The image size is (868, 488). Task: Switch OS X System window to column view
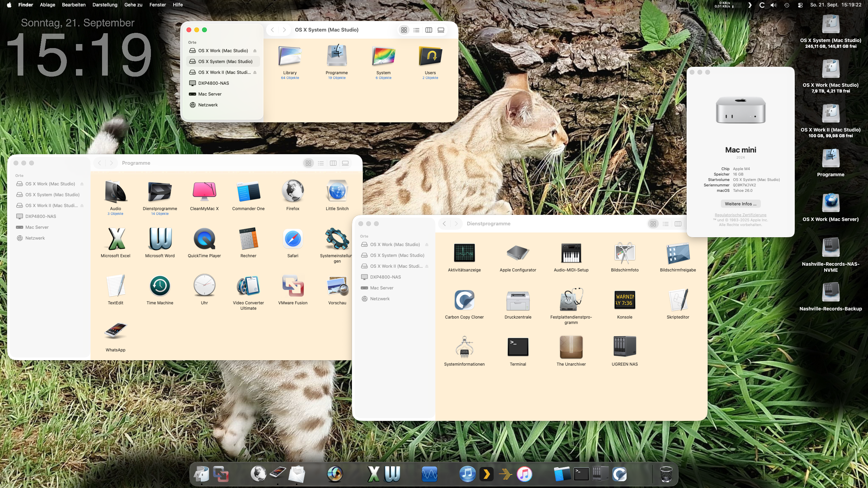pyautogui.click(x=429, y=30)
